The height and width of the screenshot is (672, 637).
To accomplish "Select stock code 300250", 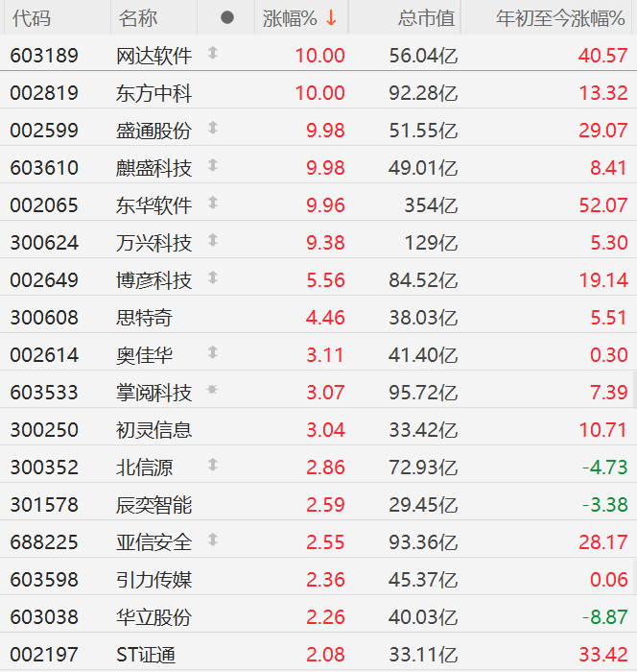I will (44, 430).
